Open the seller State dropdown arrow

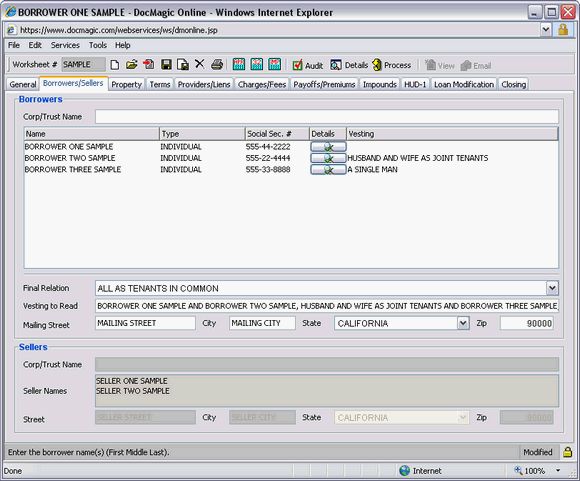point(463,417)
